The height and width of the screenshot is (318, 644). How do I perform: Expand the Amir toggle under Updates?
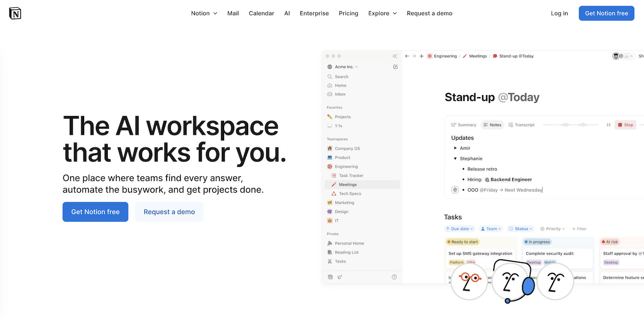click(456, 148)
